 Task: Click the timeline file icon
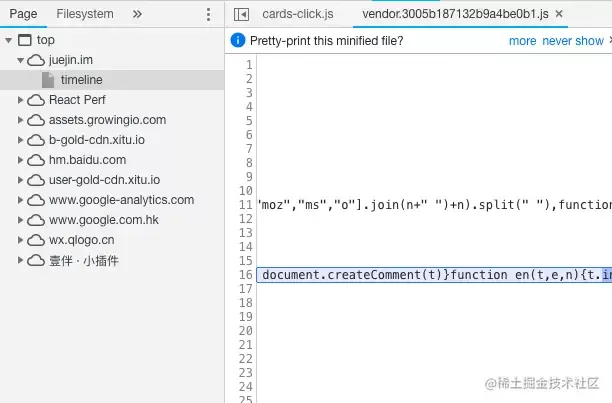coord(48,80)
